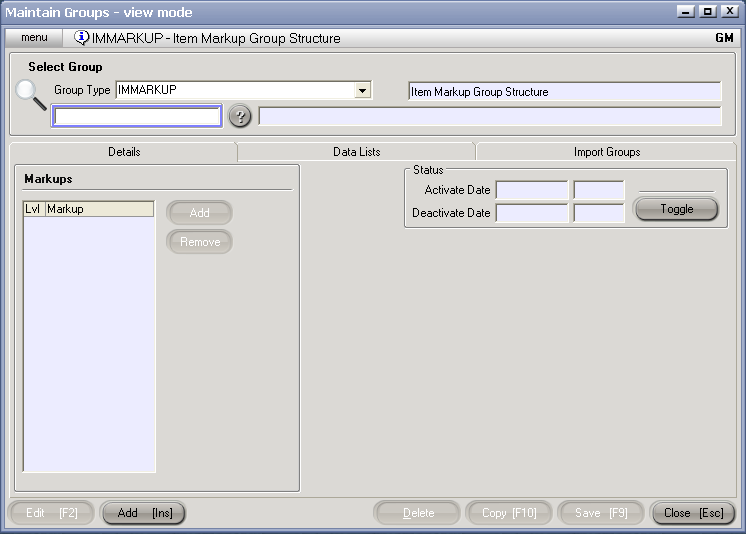Viewport: 746px width, 534px height.
Task: Open the menu button
Action: pyautogui.click(x=34, y=38)
